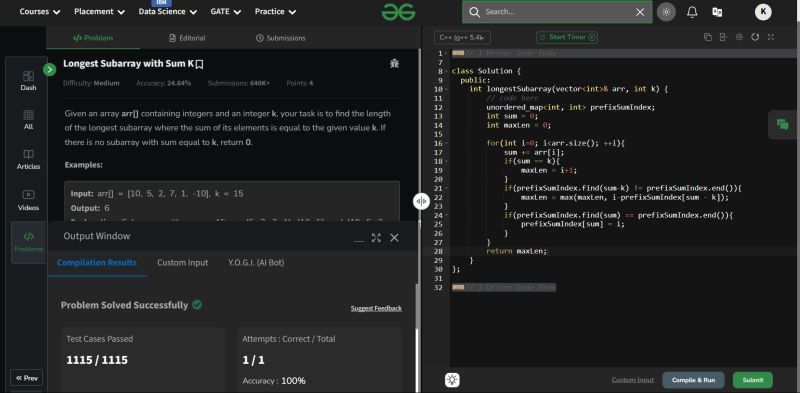Select Problems in the sidebar
800x393 pixels.
click(x=29, y=242)
